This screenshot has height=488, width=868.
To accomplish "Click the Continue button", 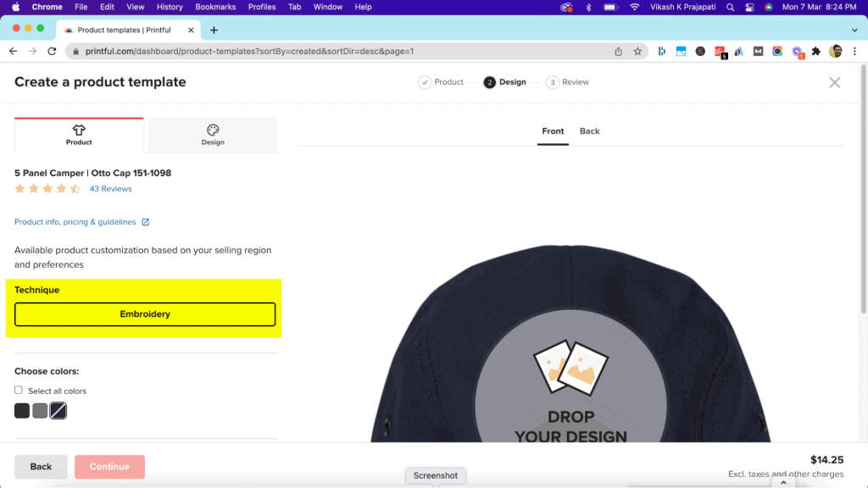I will click(109, 466).
